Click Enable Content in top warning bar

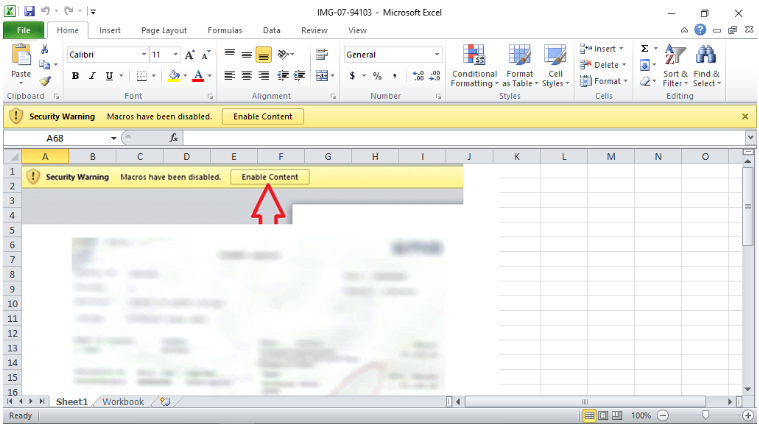[x=263, y=117]
